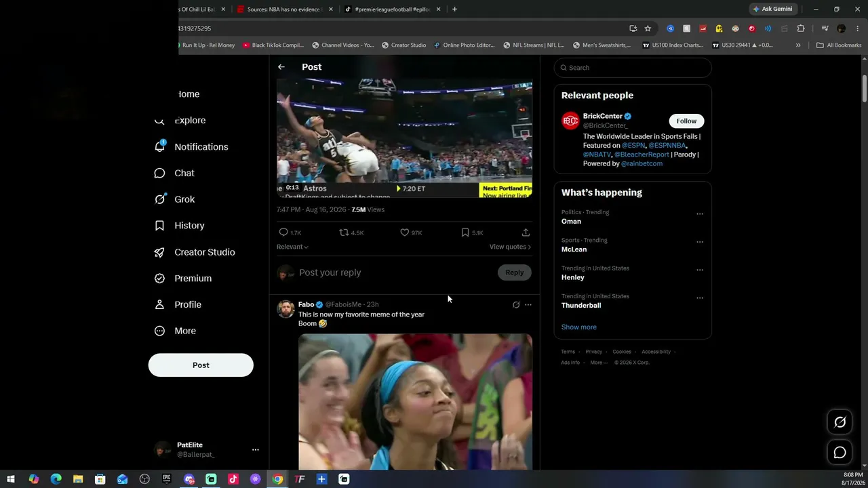Open the GIF image in Fabo's reply
868x488 pixels.
click(x=415, y=401)
